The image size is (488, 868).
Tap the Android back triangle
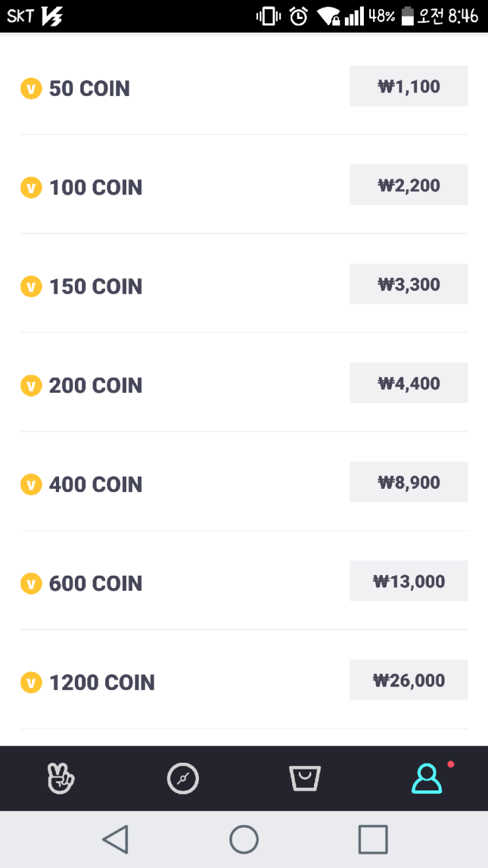coord(116,839)
